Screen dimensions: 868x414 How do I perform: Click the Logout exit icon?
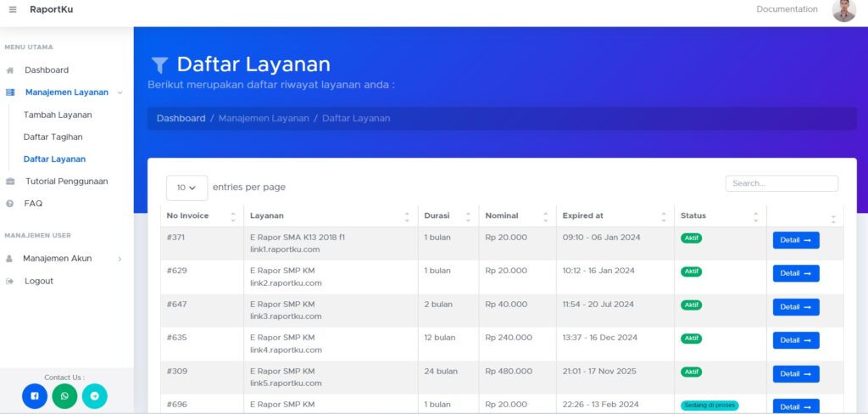tap(9, 281)
